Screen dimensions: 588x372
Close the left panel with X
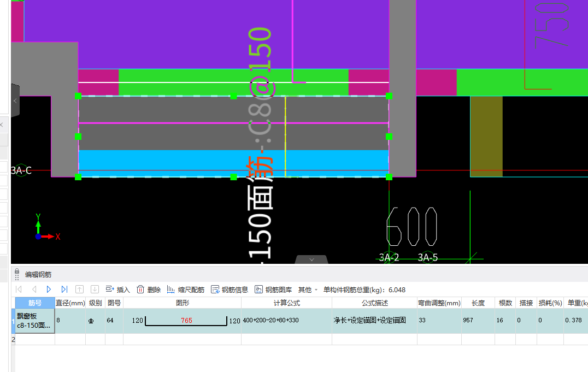click(x=2, y=125)
